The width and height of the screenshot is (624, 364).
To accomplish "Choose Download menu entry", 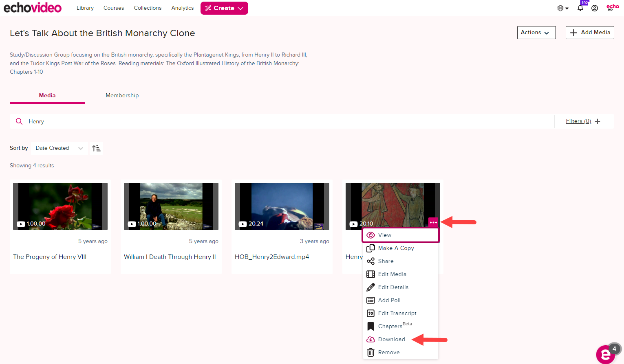I will click(x=401, y=339).
